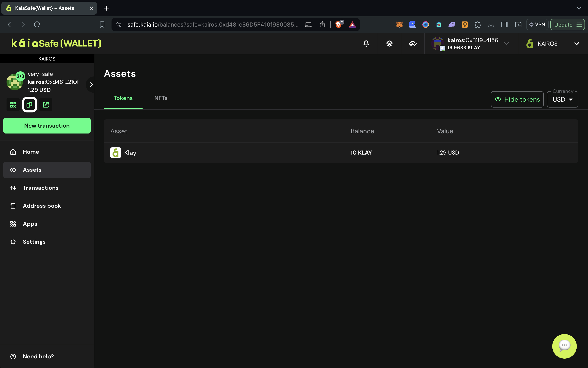Open the Currency USD dropdown
This screenshot has height=368, width=588.
click(x=562, y=99)
